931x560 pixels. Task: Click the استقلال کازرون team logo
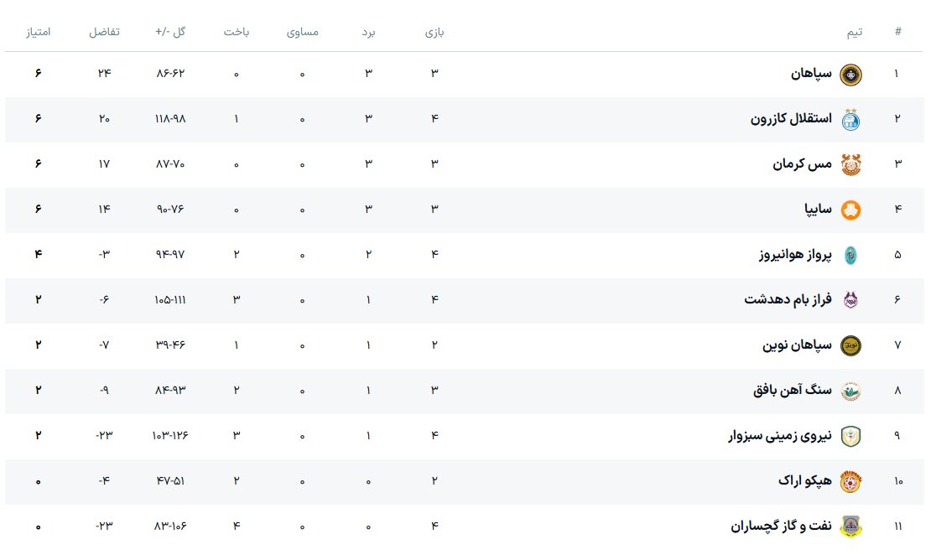(x=850, y=119)
